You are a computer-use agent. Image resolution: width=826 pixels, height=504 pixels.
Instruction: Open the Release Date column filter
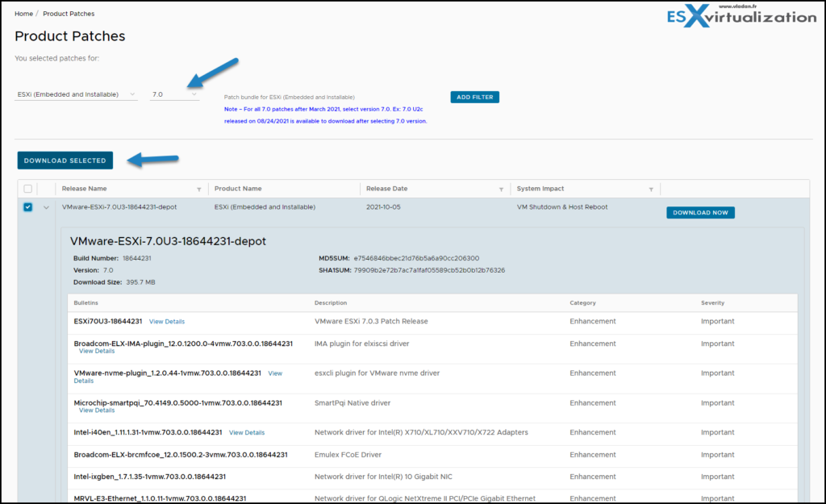click(x=499, y=188)
